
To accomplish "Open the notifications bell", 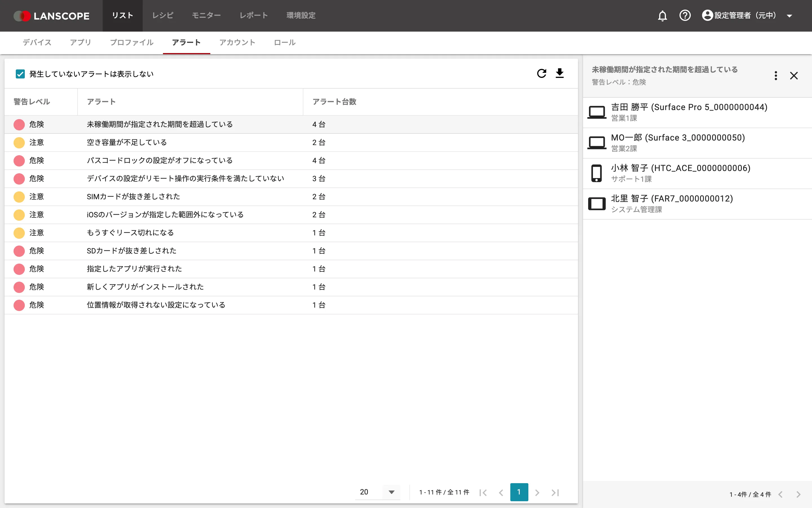I will pyautogui.click(x=662, y=16).
